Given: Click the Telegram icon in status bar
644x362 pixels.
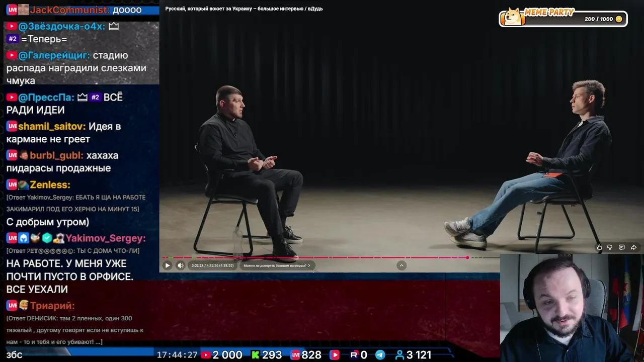Looking at the screenshot, I should (380, 355).
